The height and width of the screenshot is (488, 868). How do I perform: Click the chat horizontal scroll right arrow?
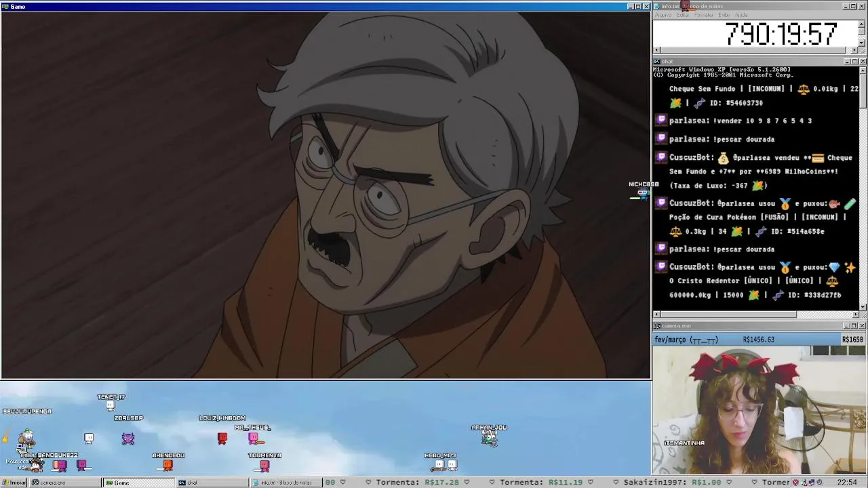855,314
